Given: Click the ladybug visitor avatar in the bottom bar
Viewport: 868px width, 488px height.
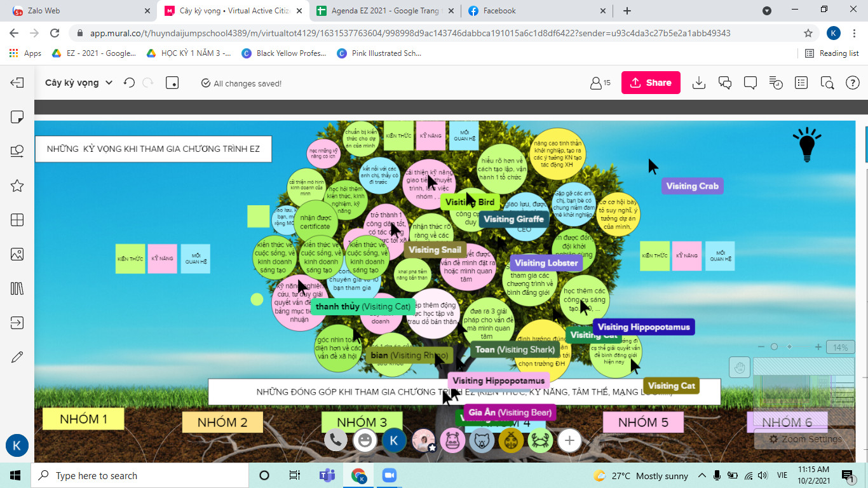Looking at the screenshot, I should point(511,440).
